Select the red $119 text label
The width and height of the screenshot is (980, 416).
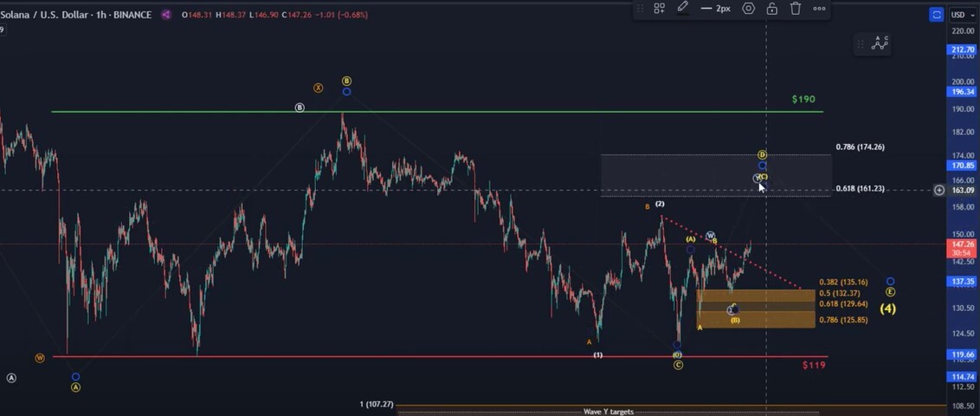pos(814,365)
